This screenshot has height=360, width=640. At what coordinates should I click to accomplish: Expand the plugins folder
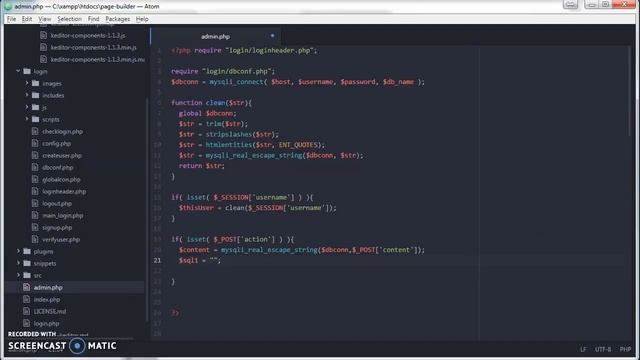(x=18, y=251)
